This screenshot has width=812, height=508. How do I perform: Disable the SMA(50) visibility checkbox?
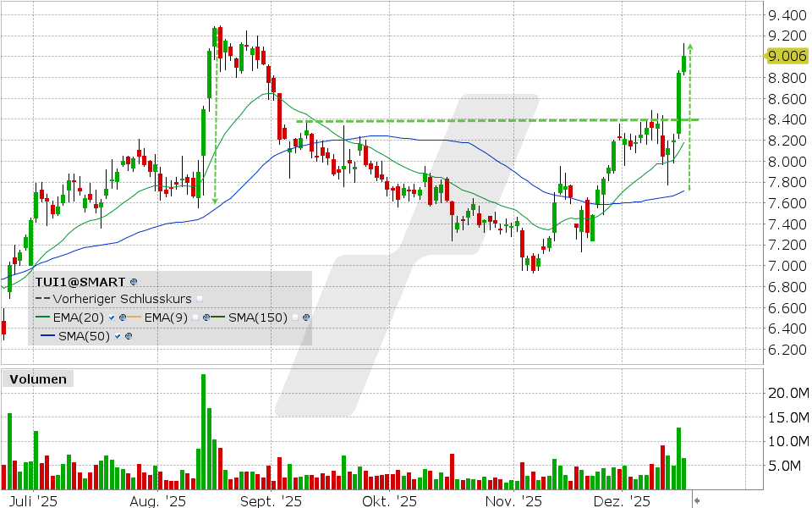pos(117,337)
